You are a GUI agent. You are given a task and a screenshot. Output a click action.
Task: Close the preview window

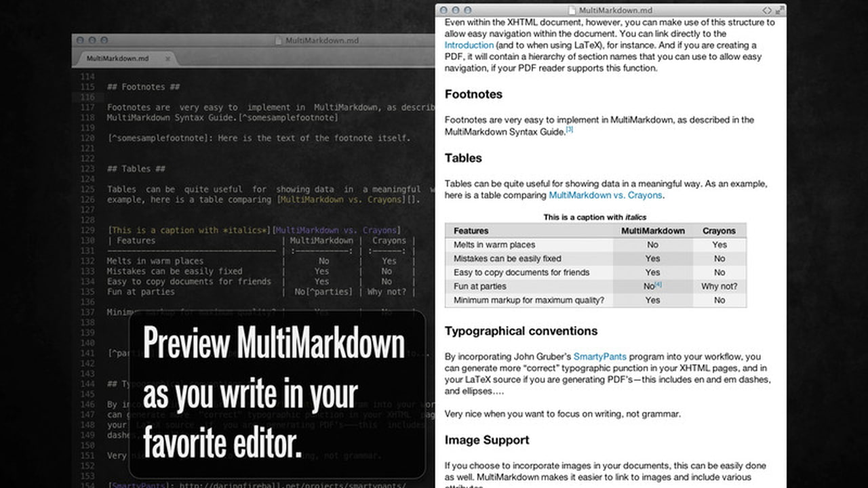[x=443, y=10]
